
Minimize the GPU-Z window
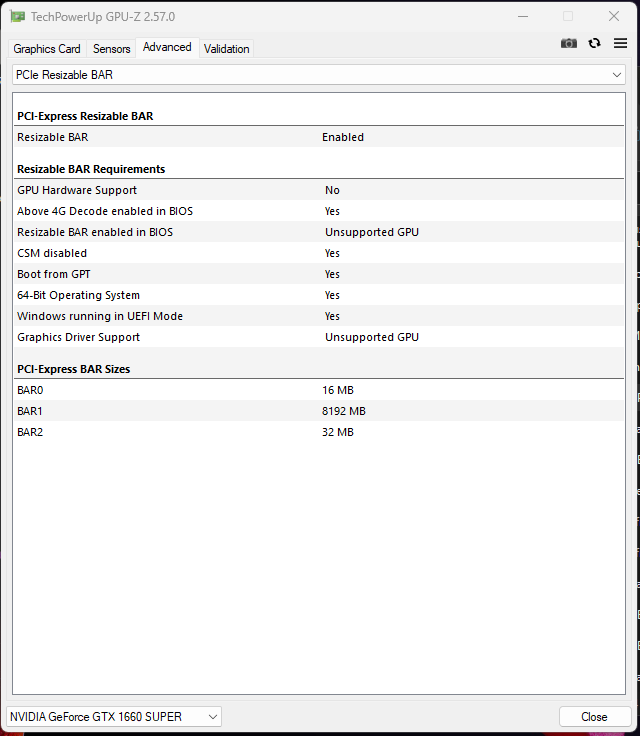tap(523, 16)
